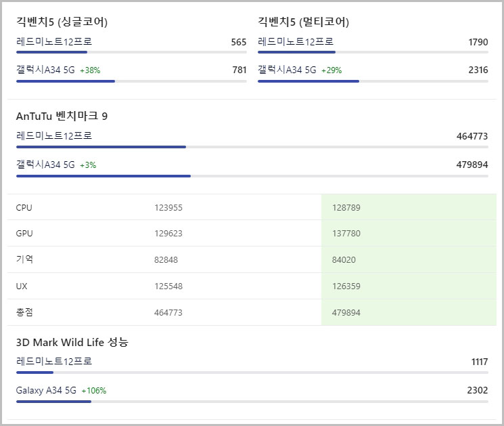Select UX value 125548

pos(168,286)
